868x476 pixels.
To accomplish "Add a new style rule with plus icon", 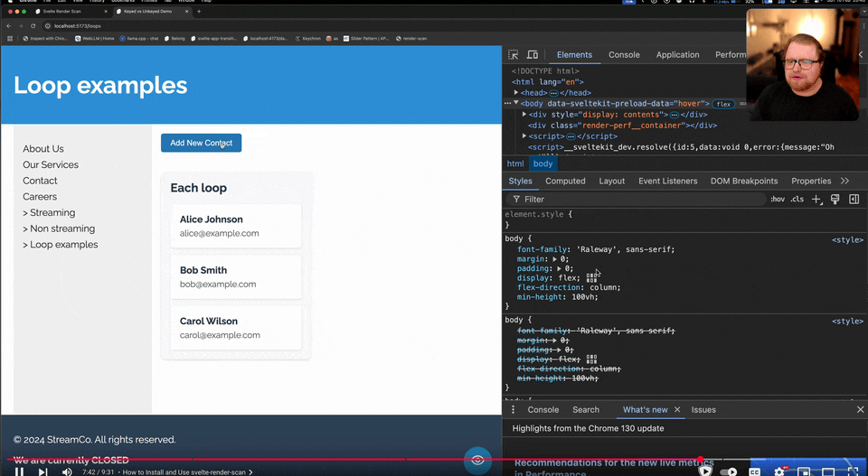I will click(x=816, y=199).
